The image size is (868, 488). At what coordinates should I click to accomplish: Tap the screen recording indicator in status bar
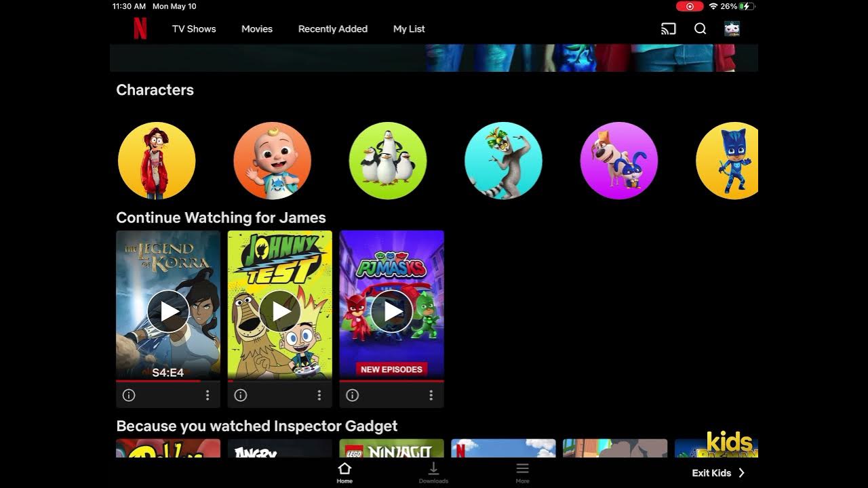pyautogui.click(x=690, y=6)
